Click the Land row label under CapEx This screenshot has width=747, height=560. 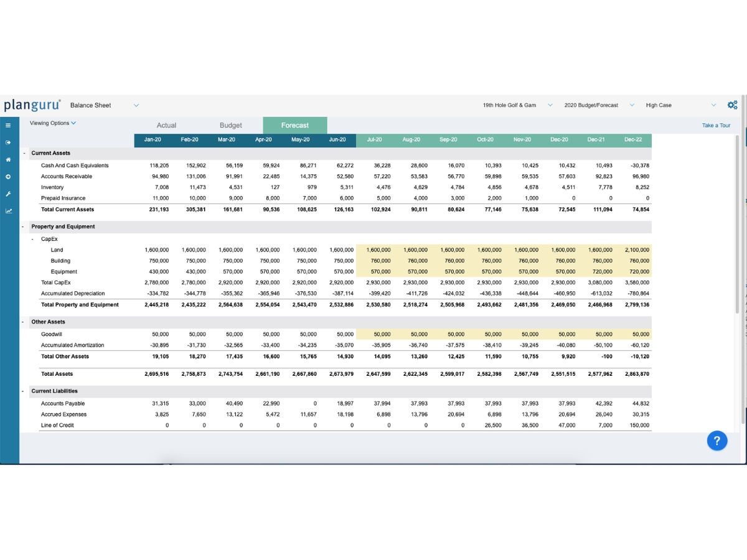57,250
